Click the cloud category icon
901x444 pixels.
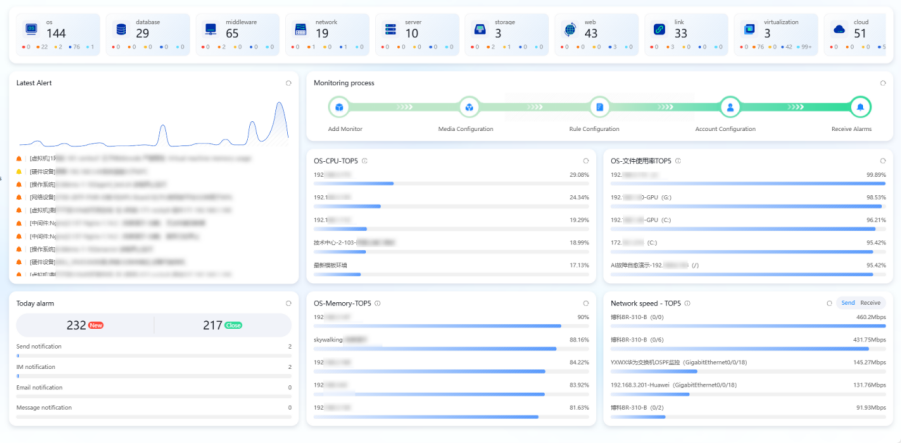tap(839, 29)
